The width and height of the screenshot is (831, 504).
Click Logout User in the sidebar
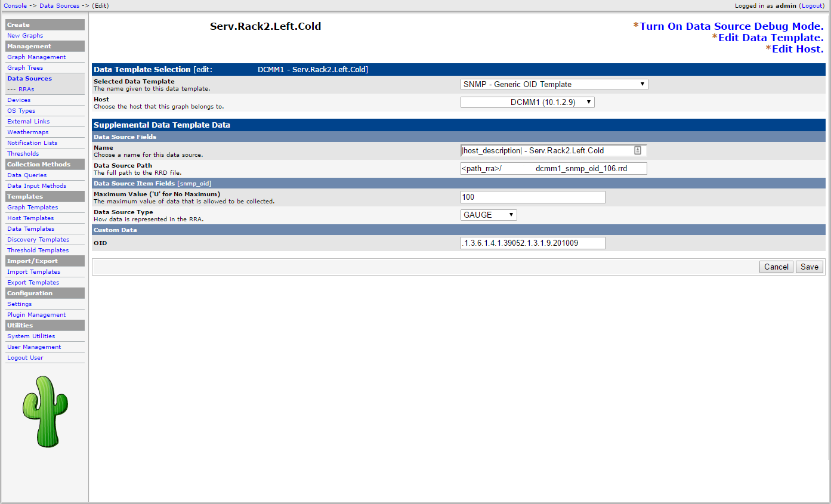(25, 358)
